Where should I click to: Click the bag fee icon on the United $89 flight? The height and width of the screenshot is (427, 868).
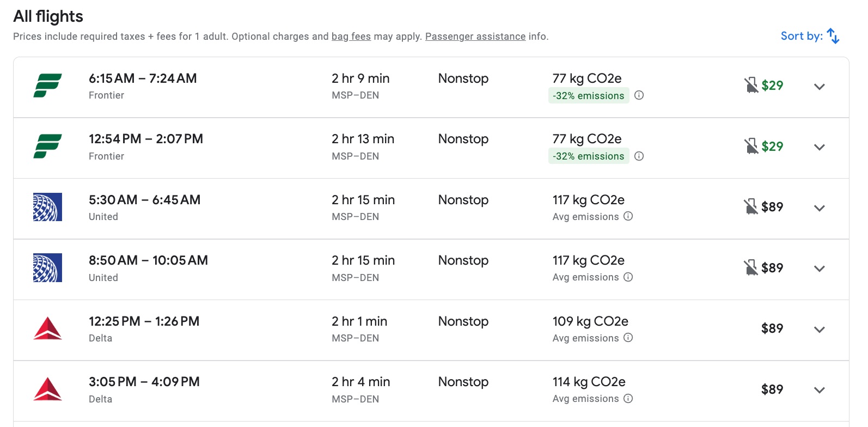pos(752,208)
